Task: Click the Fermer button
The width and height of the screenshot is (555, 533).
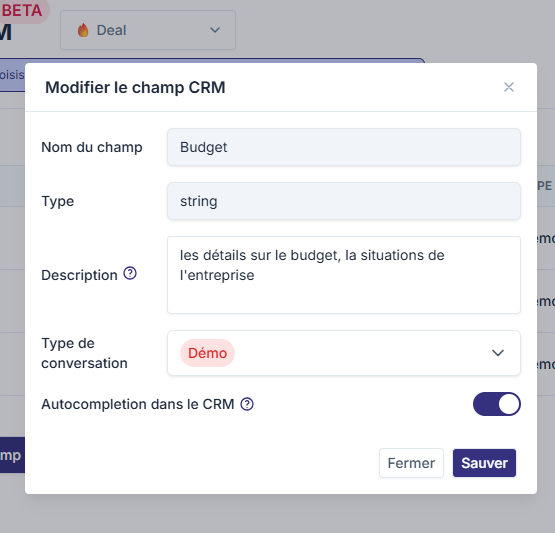Action: point(411,463)
